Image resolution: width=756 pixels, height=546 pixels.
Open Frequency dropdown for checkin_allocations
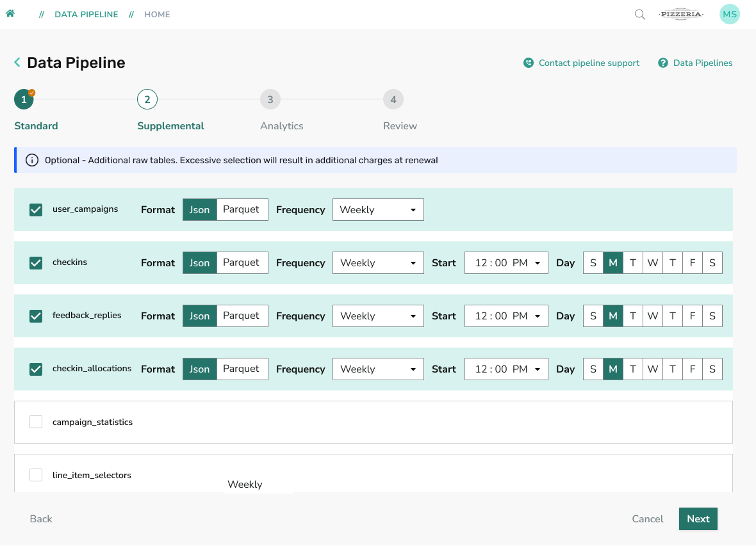click(378, 369)
